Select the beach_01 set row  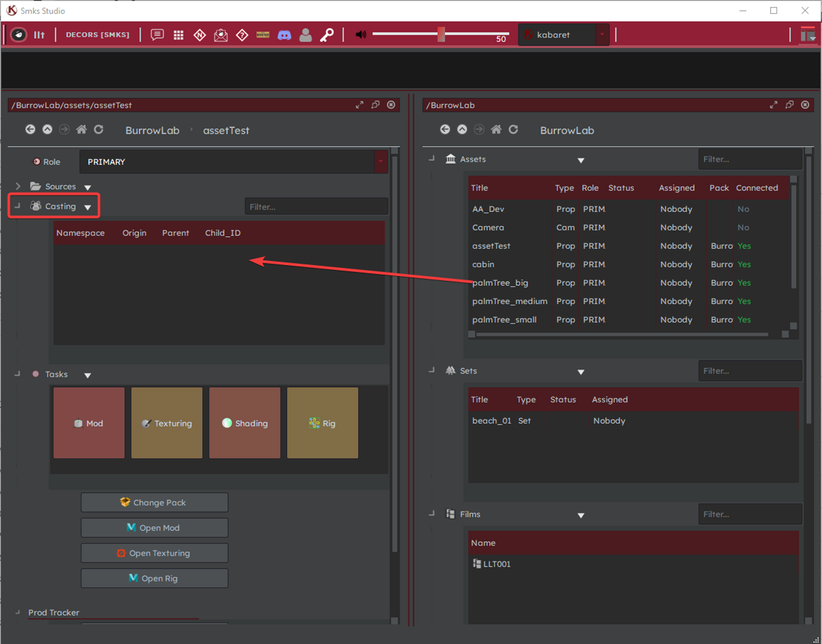[x=633, y=421]
